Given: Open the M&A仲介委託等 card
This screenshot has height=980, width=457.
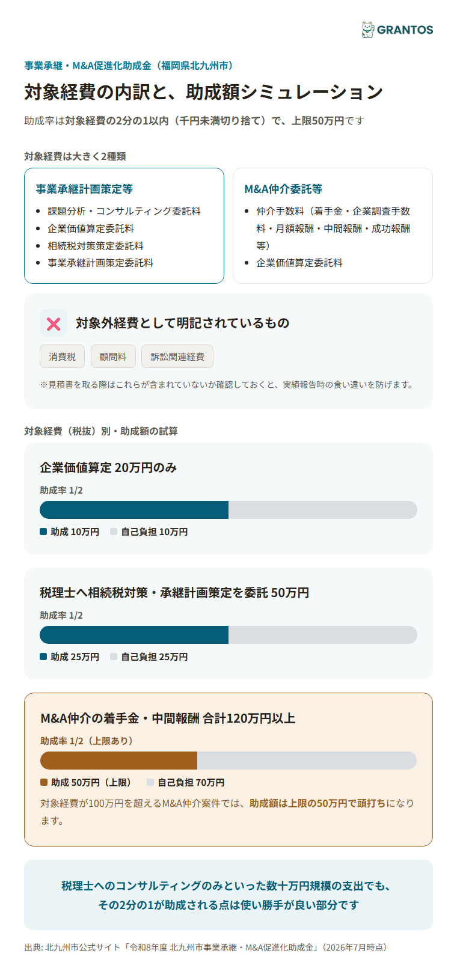Looking at the screenshot, I should 333,225.
